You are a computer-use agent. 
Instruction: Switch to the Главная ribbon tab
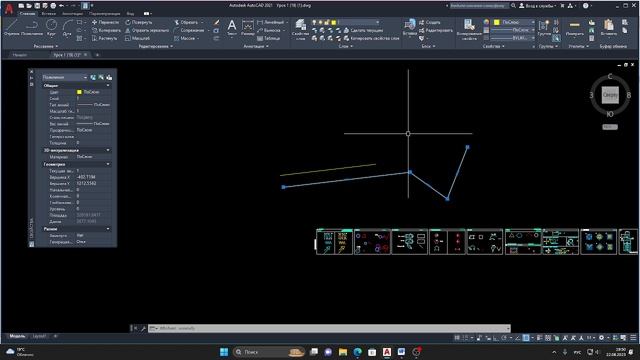pos(27,13)
